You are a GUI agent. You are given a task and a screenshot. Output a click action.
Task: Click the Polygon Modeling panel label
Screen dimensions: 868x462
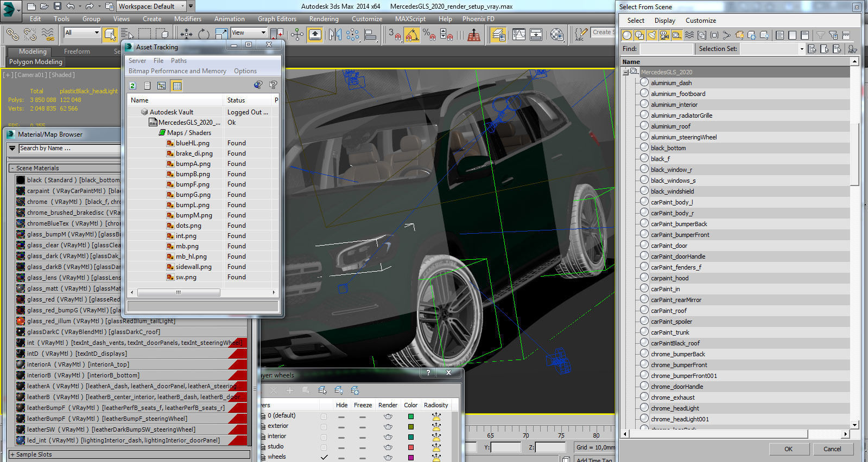click(36, 62)
